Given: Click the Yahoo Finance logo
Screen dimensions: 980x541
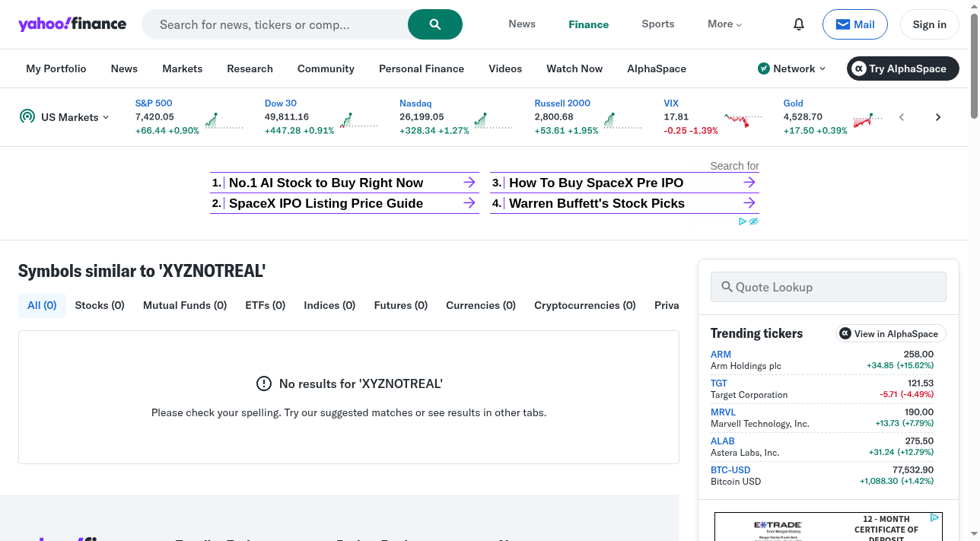Looking at the screenshot, I should [72, 24].
